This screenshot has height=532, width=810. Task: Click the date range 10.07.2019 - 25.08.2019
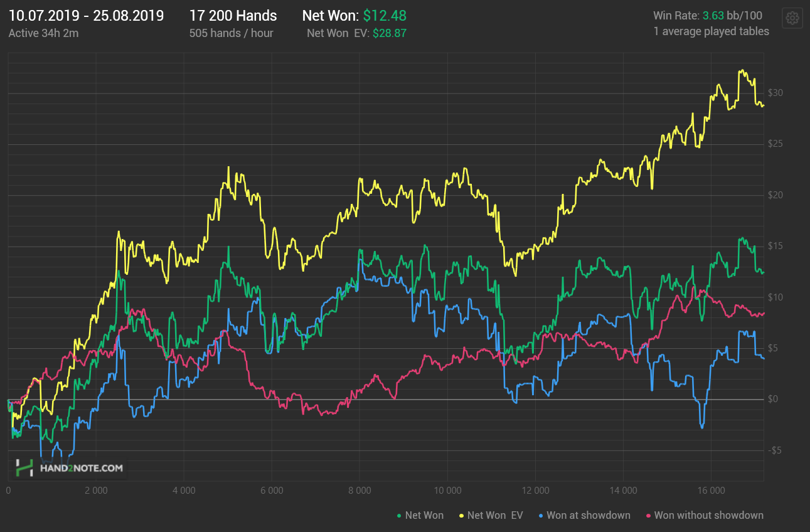click(86, 16)
